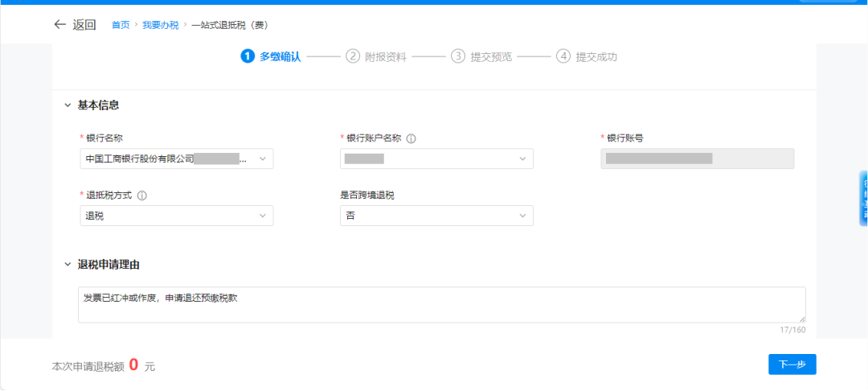
Task: Select step 1 多缴确认
Action: 272,56
